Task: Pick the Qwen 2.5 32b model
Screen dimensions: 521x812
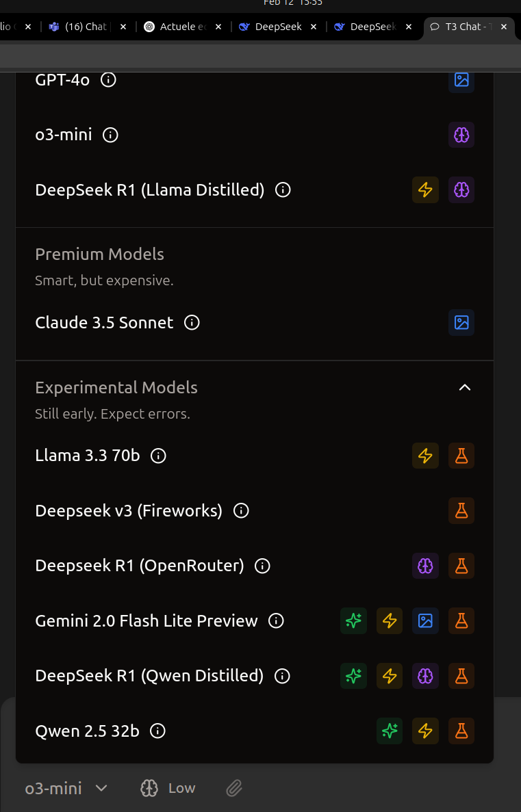Action: 87,731
